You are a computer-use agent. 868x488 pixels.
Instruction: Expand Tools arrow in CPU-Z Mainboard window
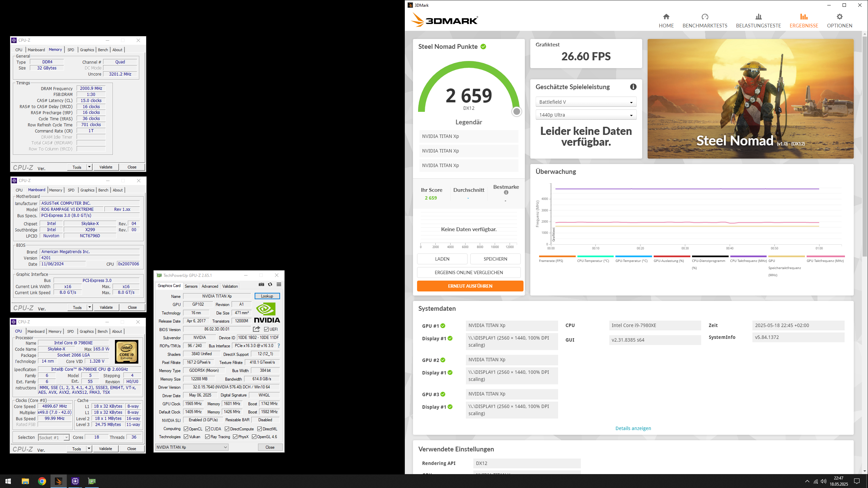tap(90, 307)
